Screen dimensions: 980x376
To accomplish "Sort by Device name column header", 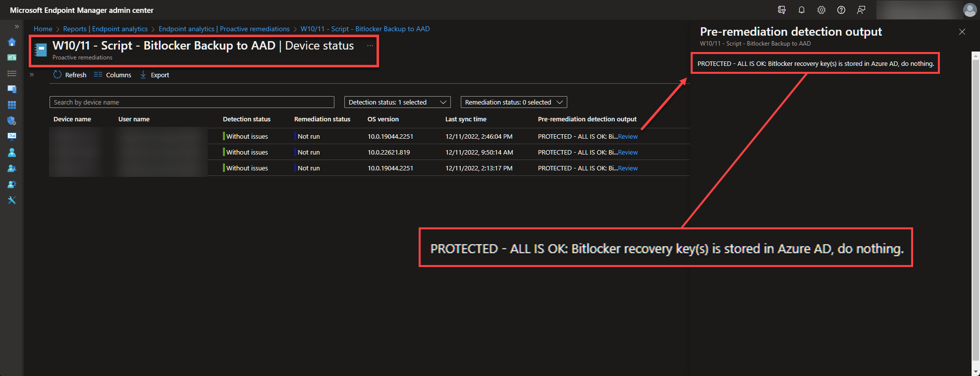I will 72,119.
